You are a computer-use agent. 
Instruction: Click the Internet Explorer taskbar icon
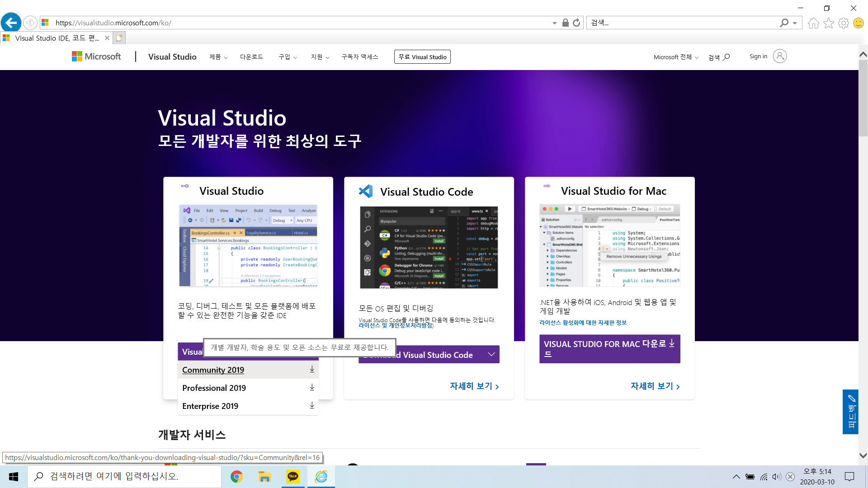click(x=321, y=477)
